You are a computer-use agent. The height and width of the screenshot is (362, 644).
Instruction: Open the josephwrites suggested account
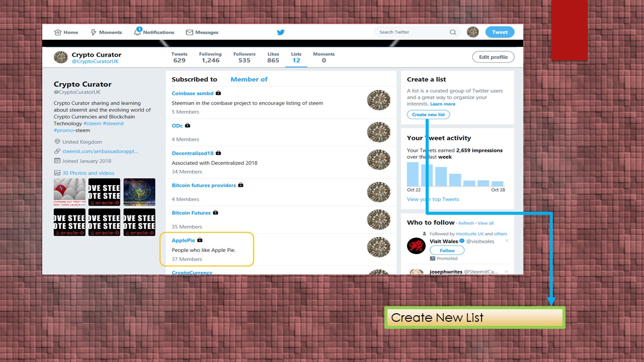445,272
